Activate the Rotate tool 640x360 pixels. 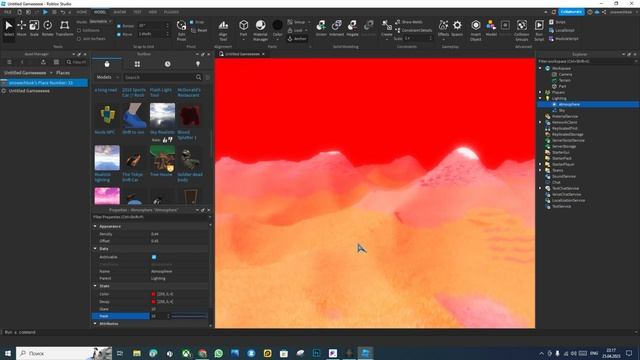coord(48,28)
